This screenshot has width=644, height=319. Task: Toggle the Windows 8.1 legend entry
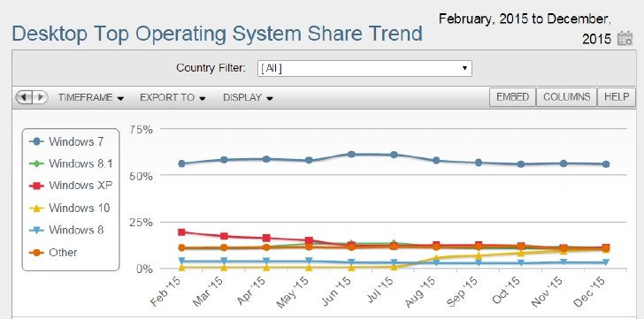(x=71, y=163)
